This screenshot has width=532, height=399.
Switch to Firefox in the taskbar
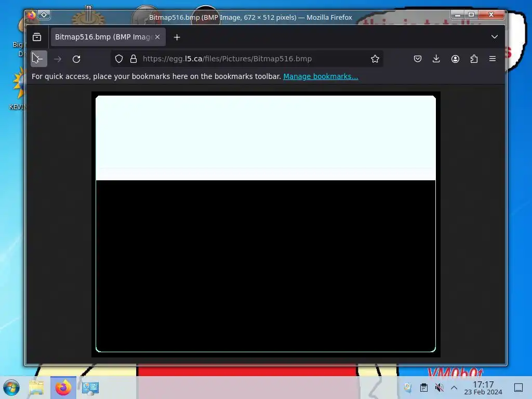pos(63,388)
